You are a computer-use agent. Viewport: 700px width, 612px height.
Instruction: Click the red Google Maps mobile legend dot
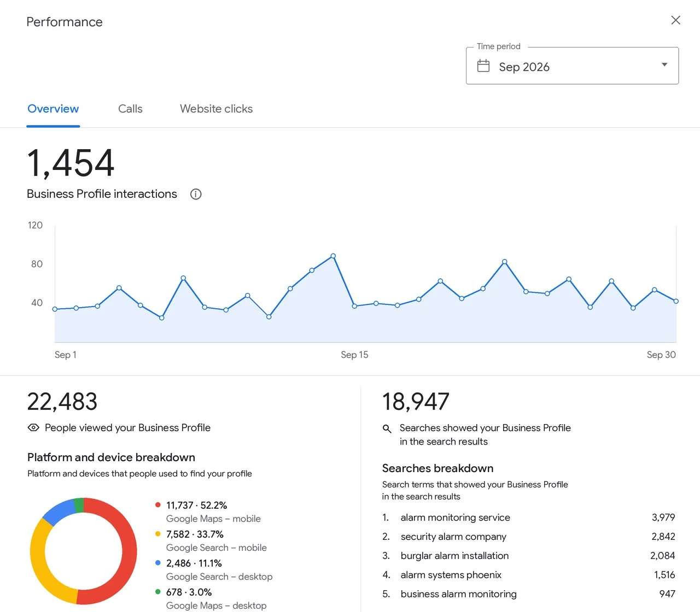click(158, 505)
